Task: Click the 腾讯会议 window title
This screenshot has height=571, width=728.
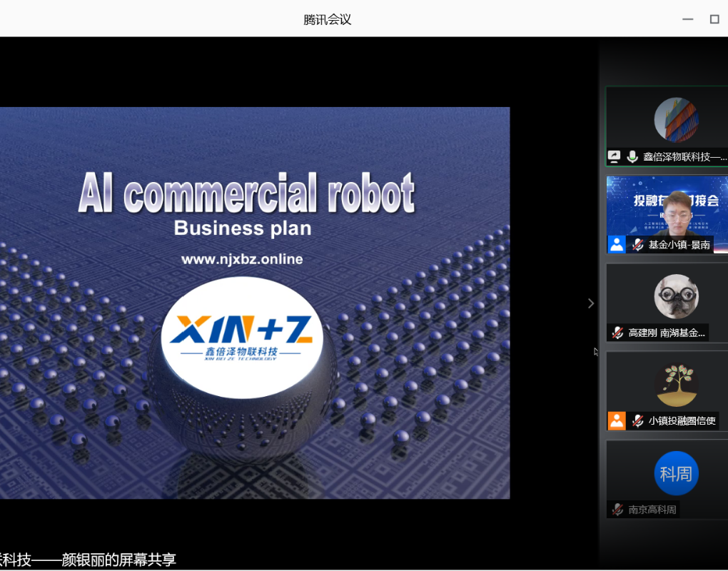Action: [328, 19]
